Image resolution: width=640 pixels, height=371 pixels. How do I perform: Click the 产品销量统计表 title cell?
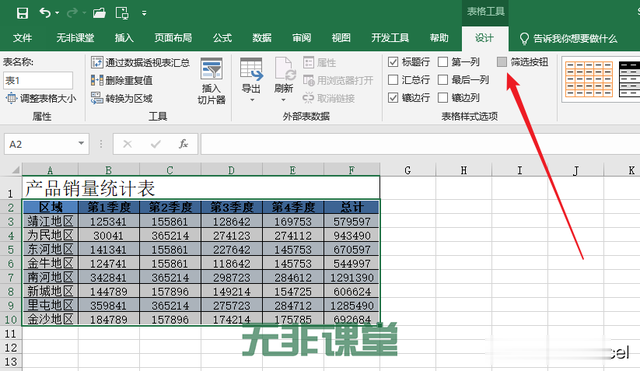click(x=201, y=188)
